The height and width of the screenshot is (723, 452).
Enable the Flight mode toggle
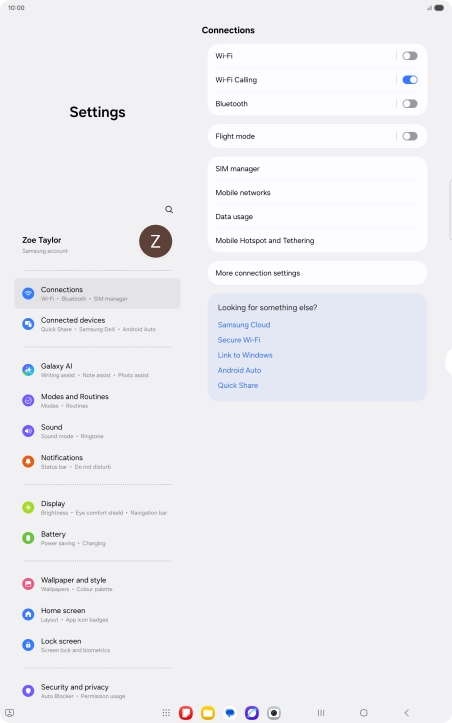click(x=410, y=136)
